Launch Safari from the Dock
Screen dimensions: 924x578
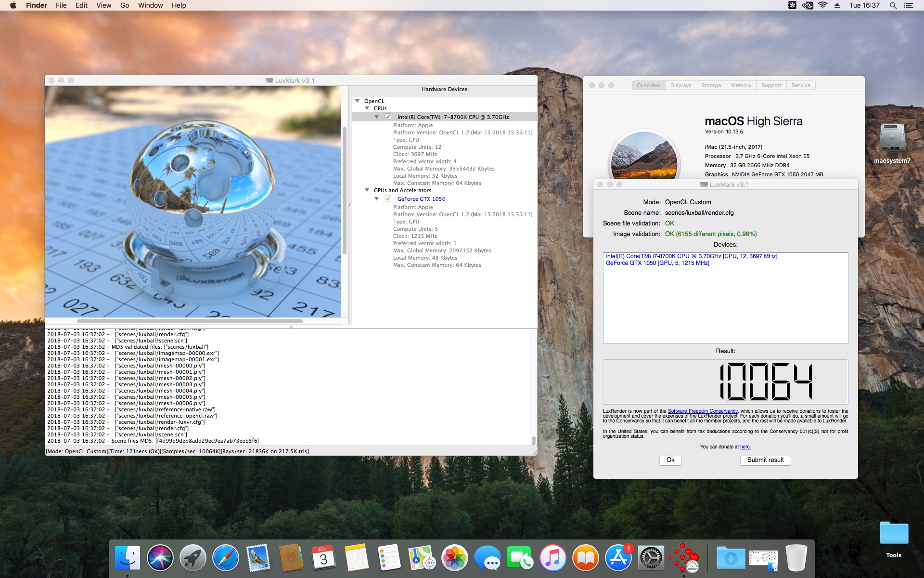coord(225,558)
